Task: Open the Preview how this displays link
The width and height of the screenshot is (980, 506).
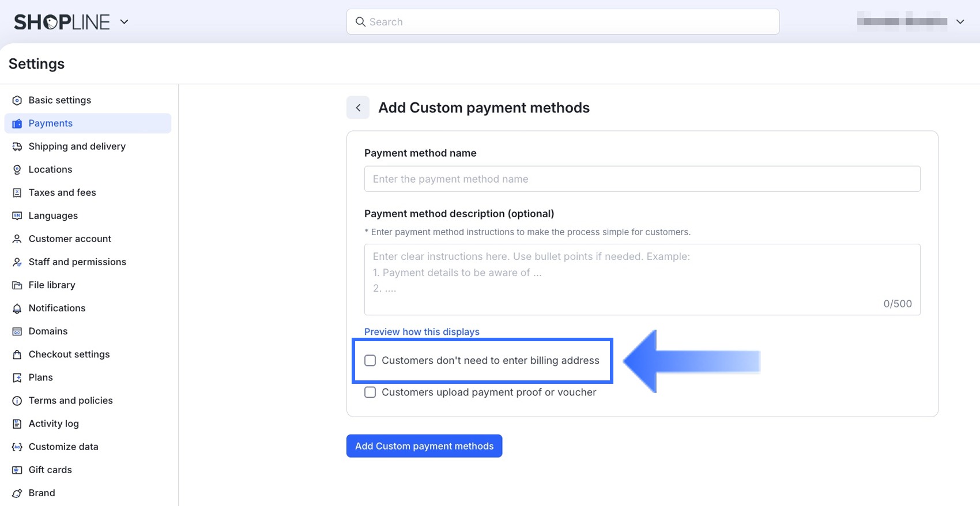Action: coord(422,332)
